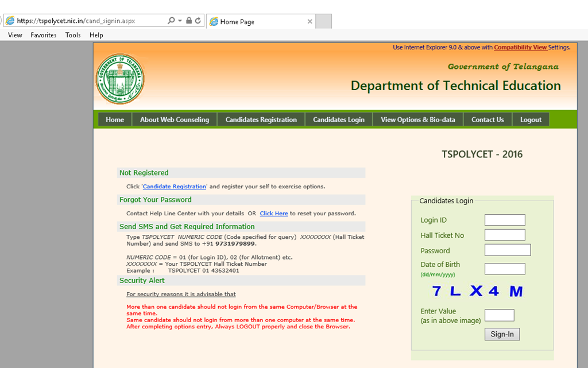Screen dimensions: 588x368
Task: Open the Help menu
Action: click(96, 35)
